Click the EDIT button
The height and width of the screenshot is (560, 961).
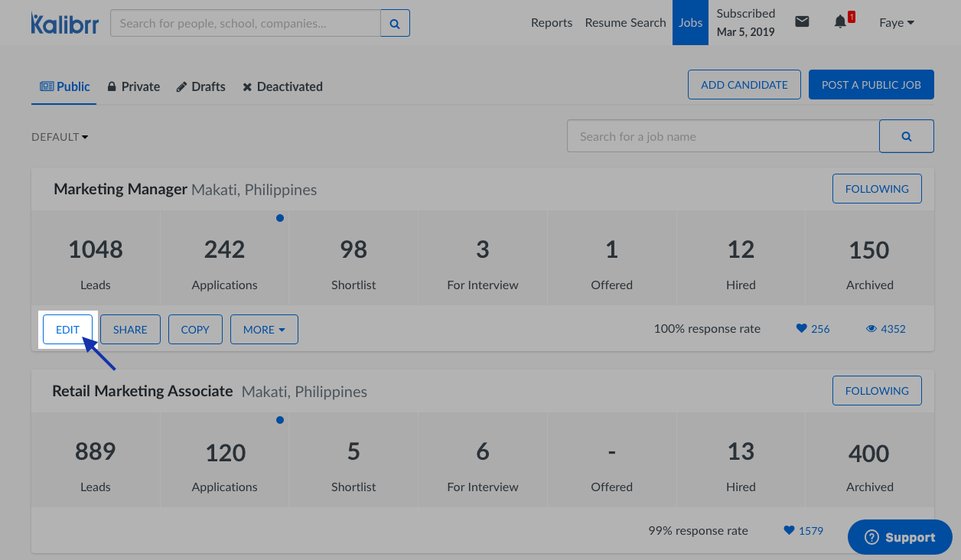coord(67,330)
